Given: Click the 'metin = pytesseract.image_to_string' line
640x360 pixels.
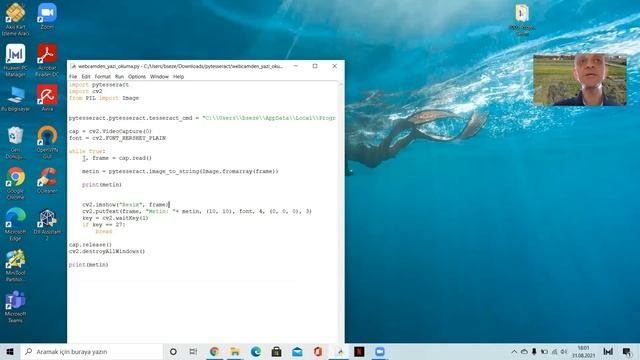Looking at the screenshot, I should pos(180,171).
